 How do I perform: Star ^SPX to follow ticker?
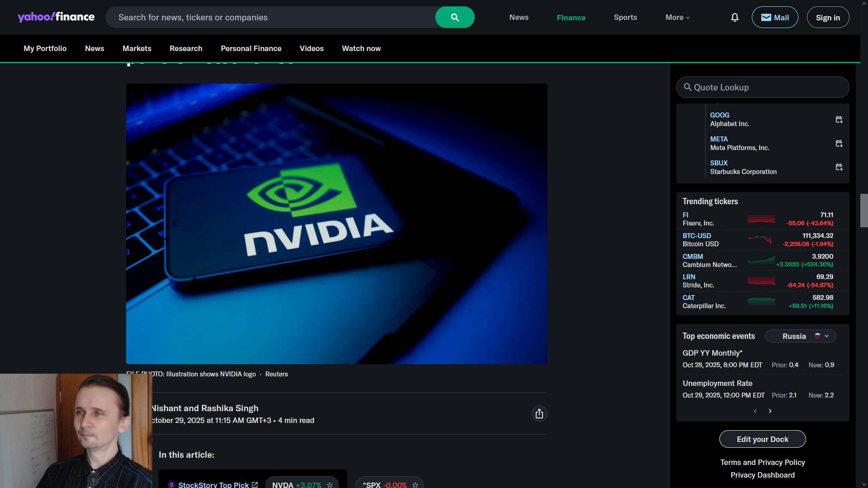[415, 485]
